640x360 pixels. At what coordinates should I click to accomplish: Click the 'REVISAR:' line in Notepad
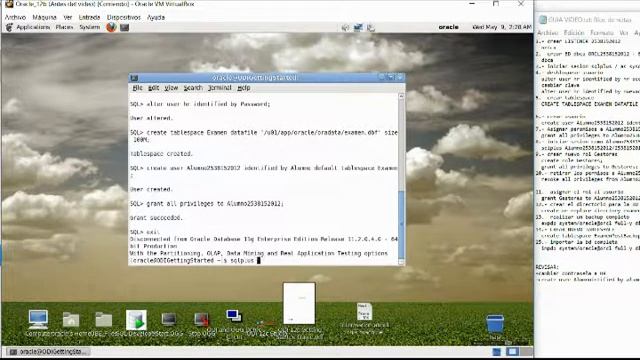click(x=547, y=267)
